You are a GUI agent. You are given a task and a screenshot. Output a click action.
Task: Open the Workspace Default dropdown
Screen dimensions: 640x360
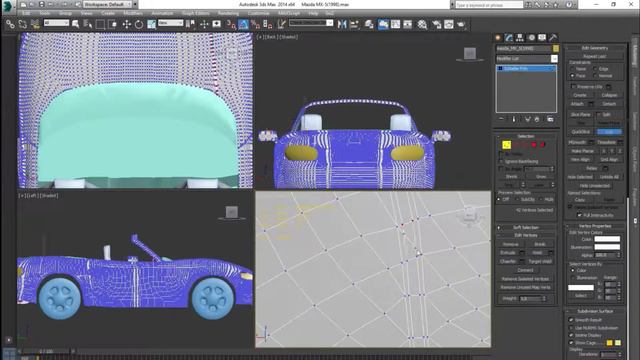pyautogui.click(x=107, y=4)
